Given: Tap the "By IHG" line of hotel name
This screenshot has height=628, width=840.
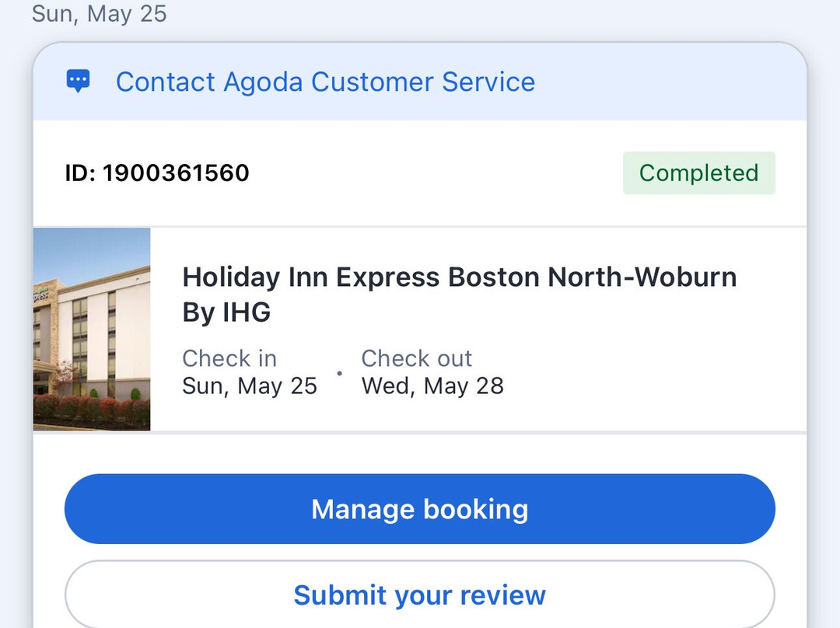Looking at the screenshot, I should [226, 312].
